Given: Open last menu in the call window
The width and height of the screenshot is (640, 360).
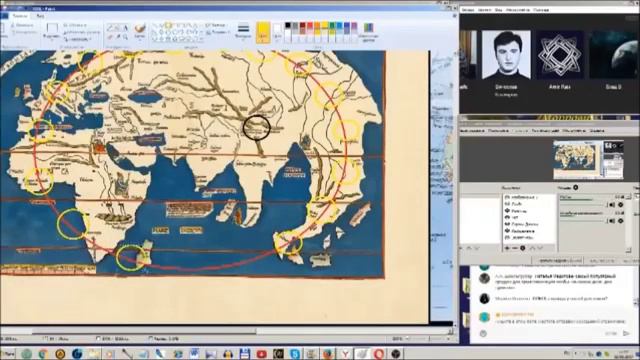Looking at the screenshot, I should [541, 9].
